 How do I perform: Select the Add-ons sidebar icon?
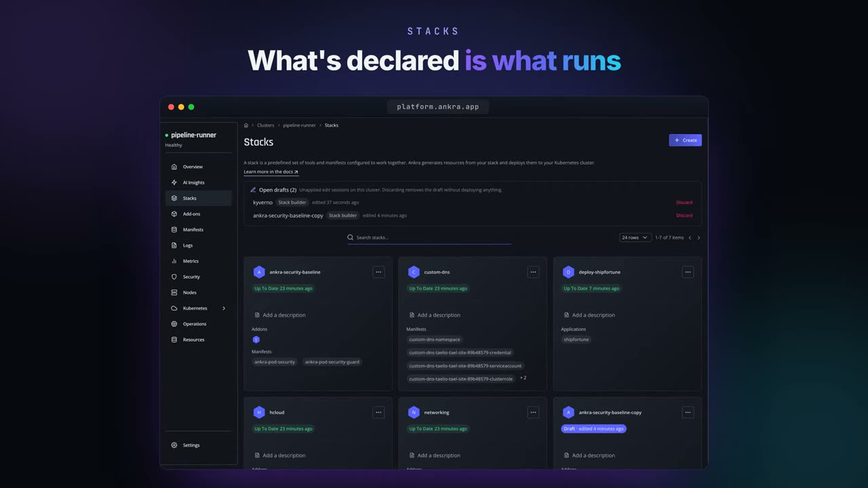tap(174, 214)
